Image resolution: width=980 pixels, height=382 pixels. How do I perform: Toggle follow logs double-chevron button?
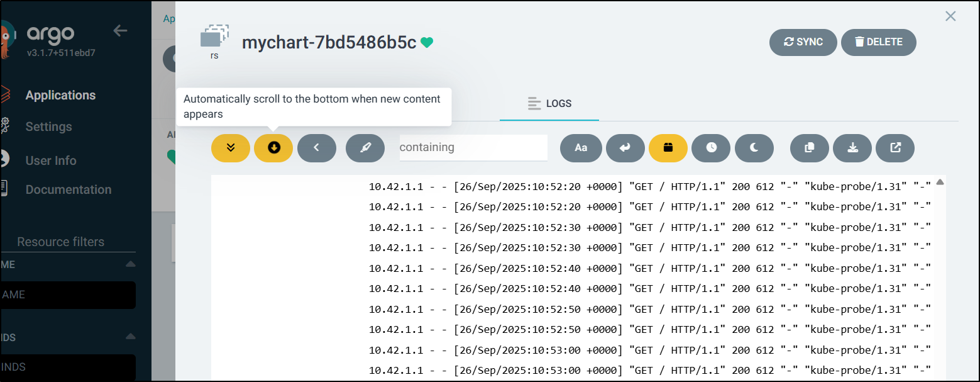231,148
